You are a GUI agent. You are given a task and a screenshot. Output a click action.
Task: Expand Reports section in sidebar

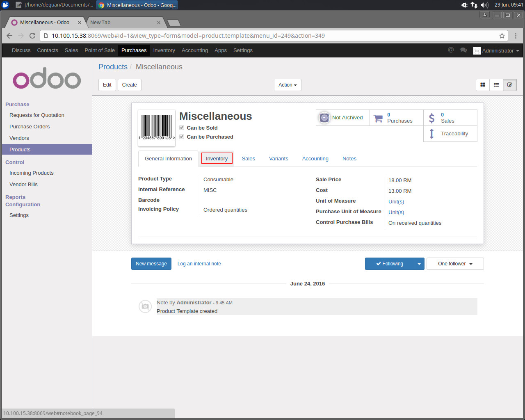point(15,197)
